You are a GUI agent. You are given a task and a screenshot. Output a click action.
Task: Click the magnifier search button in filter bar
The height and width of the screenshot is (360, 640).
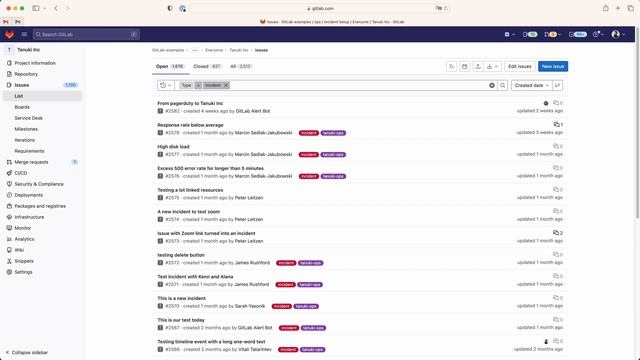[503, 85]
